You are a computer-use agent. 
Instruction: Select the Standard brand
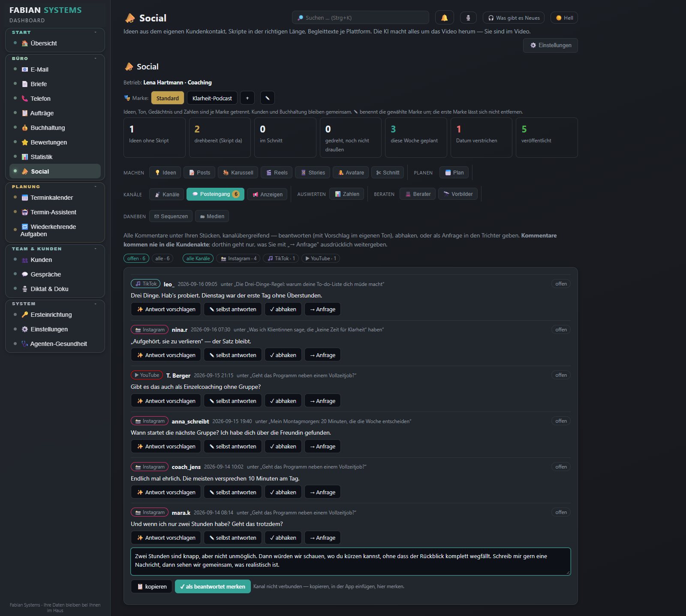[167, 98]
